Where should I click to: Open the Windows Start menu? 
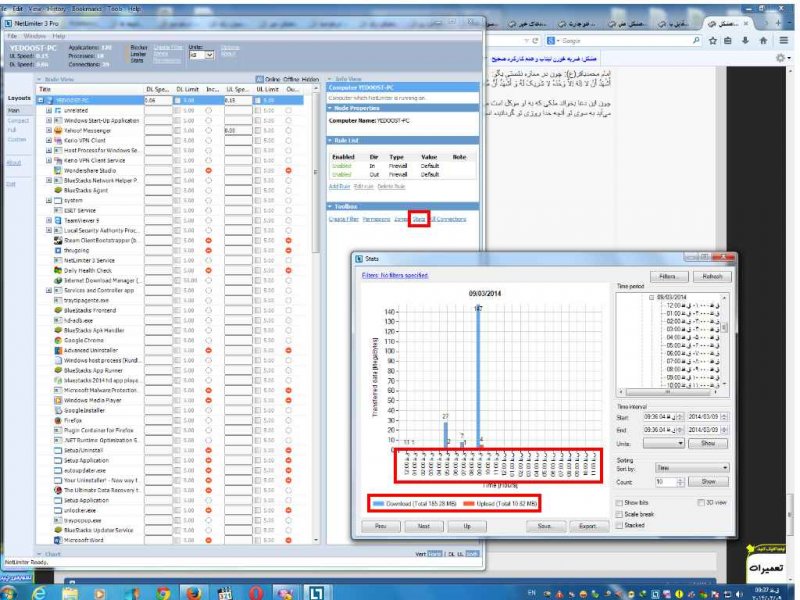(x=9, y=593)
